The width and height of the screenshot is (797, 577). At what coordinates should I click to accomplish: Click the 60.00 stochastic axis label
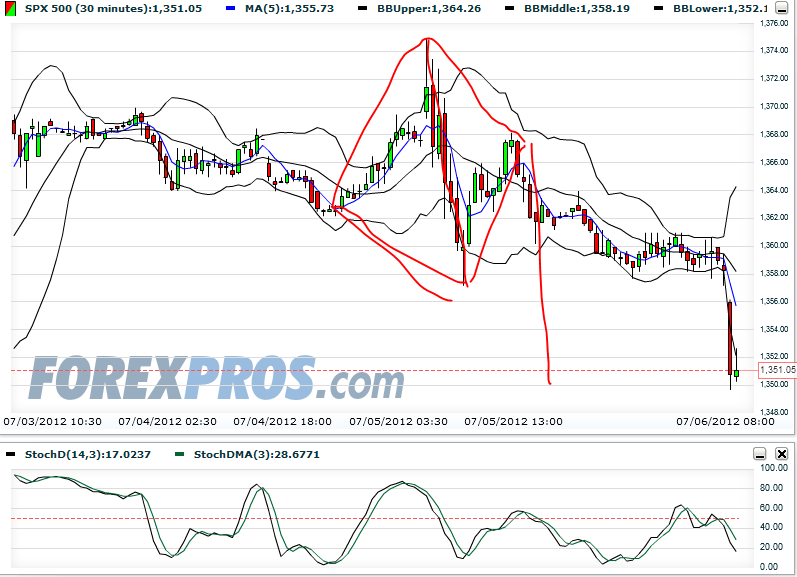[x=771, y=507]
